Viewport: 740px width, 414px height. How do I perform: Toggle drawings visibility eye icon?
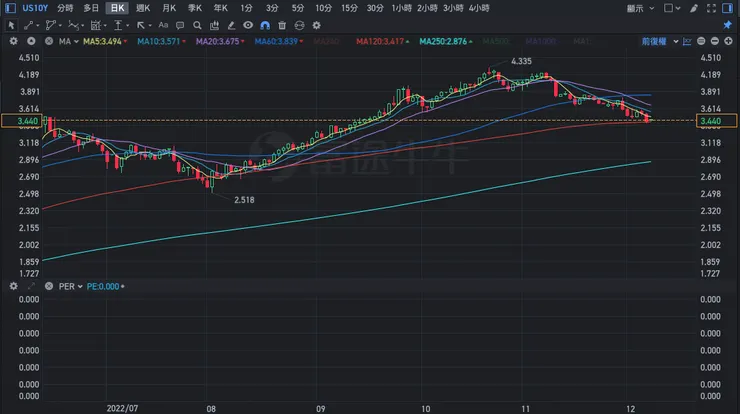coord(248,25)
